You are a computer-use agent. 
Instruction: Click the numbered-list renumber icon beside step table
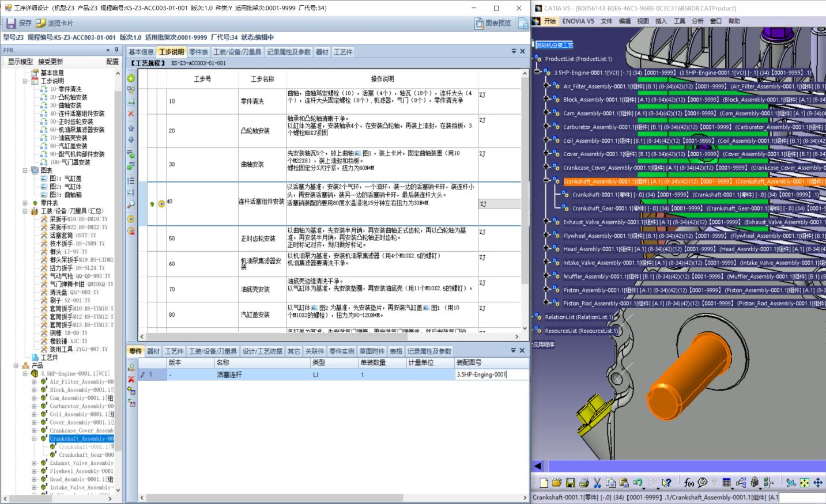click(131, 180)
